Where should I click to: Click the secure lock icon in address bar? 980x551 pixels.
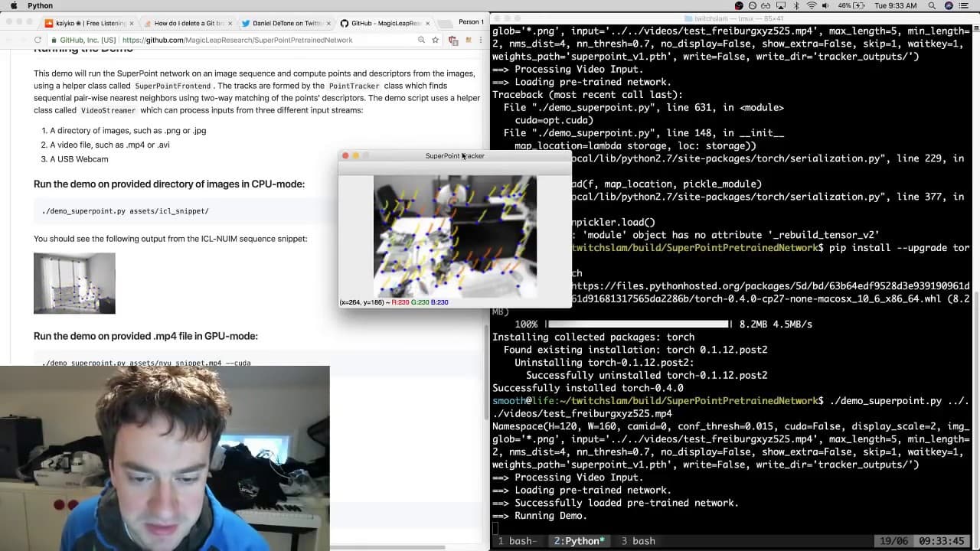[x=54, y=40]
